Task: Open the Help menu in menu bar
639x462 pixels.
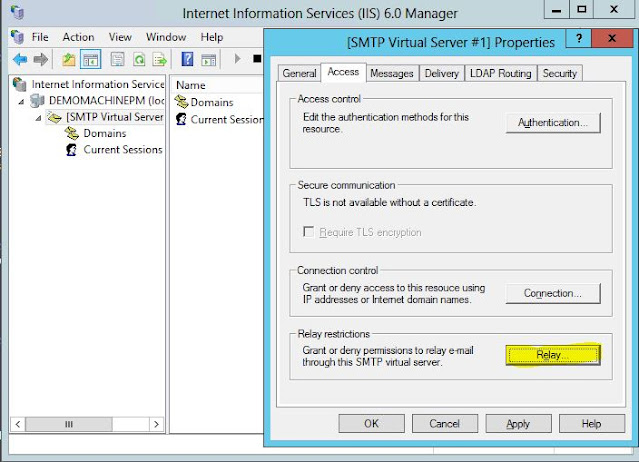Action: pyautogui.click(x=212, y=37)
